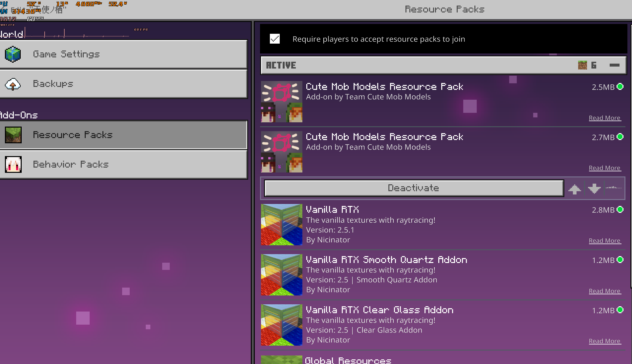Click the Resource Packs grass block icon
Viewport: 632px width, 364px height.
click(13, 135)
